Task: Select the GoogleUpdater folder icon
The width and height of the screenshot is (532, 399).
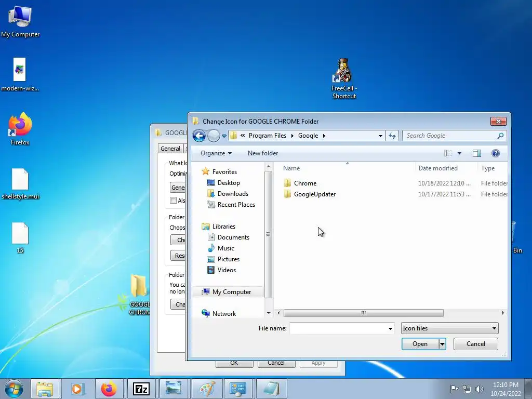Action: coord(287,194)
